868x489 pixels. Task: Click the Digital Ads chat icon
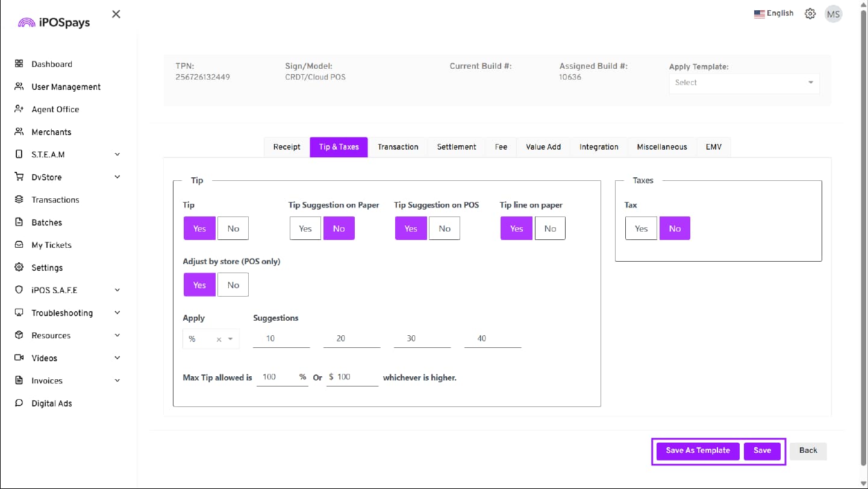coord(19,403)
